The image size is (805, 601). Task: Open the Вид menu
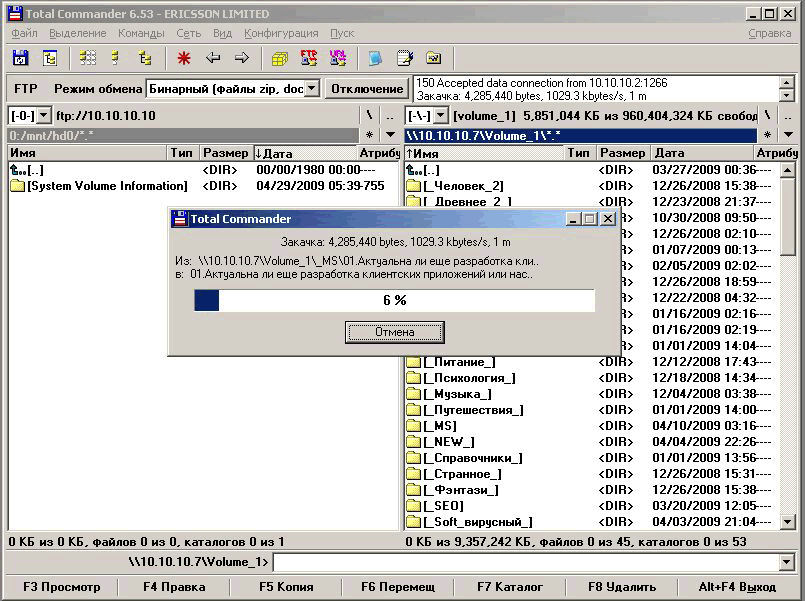pos(222,33)
